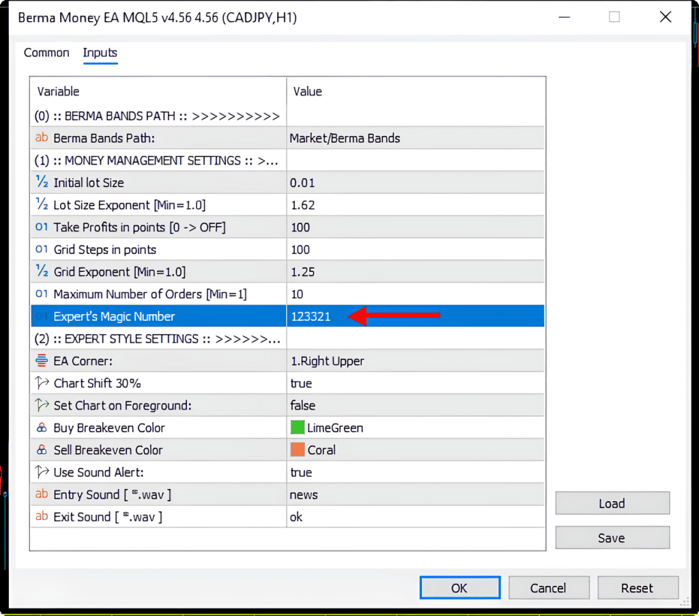
Task: Confirm settings with the OK button
Action: pyautogui.click(x=459, y=588)
